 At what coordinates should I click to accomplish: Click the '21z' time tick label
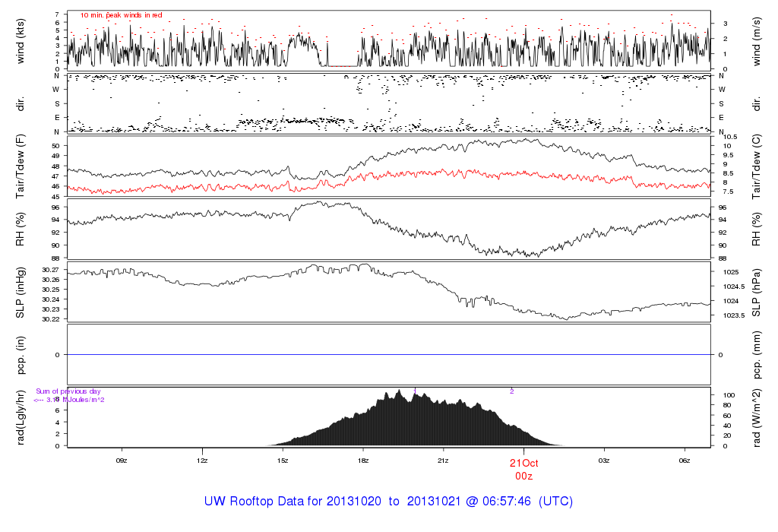point(443,461)
